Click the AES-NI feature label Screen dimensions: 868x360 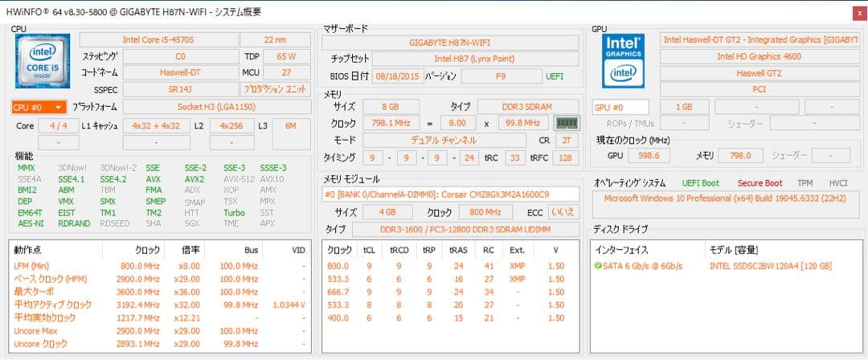click(x=31, y=223)
